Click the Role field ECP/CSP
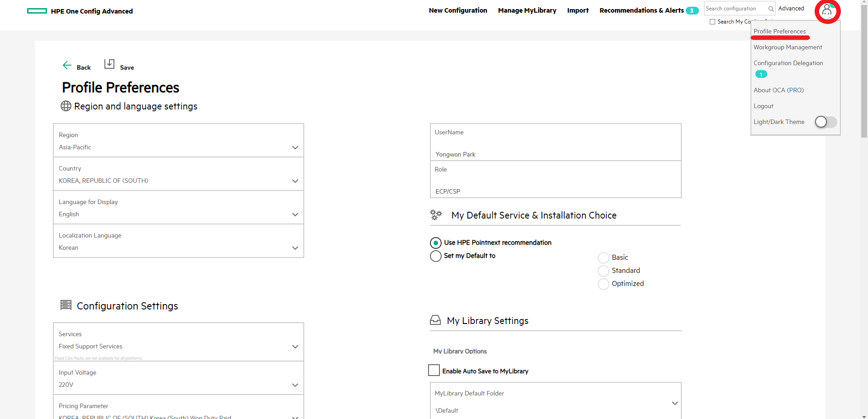868x419 pixels. point(556,179)
